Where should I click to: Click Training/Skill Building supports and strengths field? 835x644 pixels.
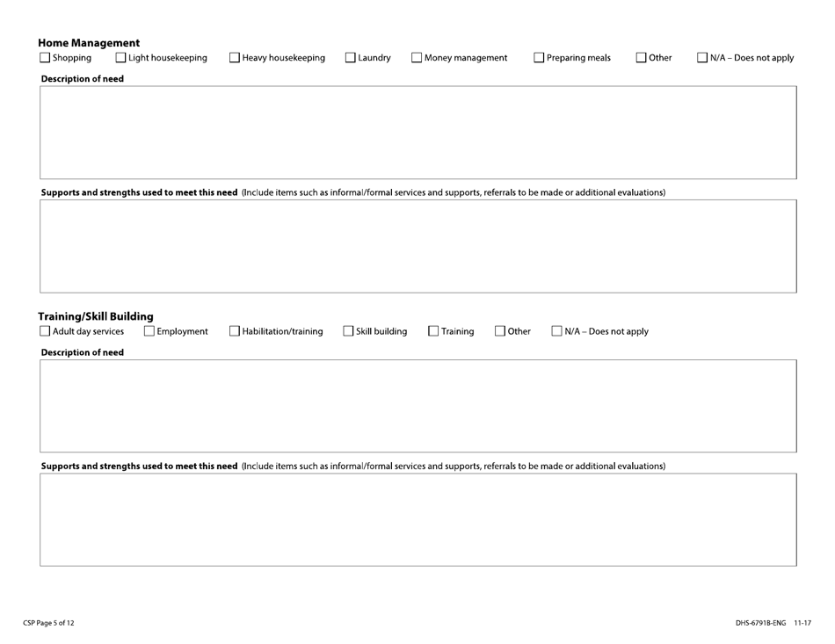(417, 519)
